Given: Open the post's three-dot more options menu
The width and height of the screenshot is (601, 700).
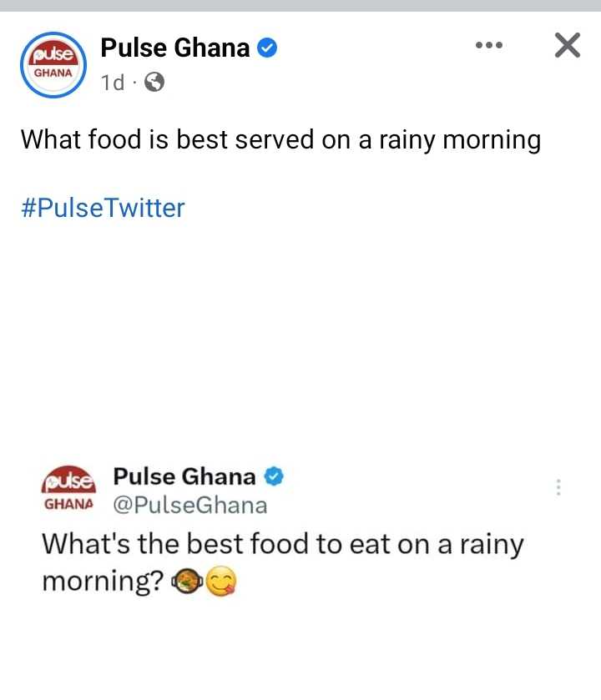Looking at the screenshot, I should [x=488, y=46].
